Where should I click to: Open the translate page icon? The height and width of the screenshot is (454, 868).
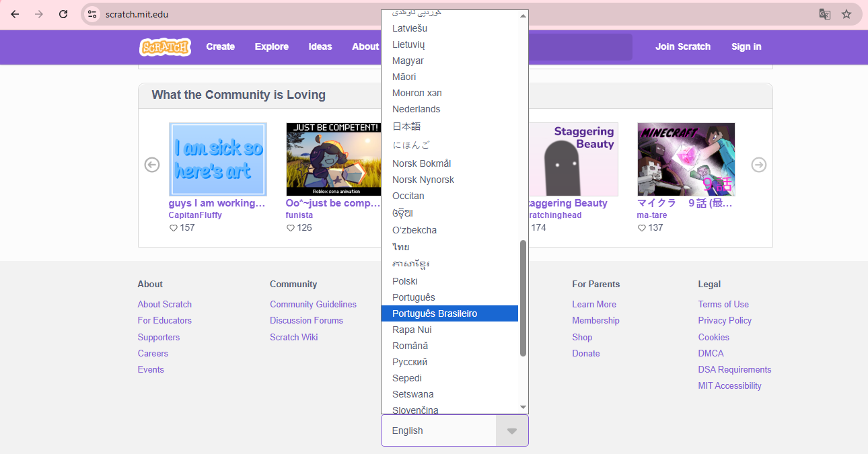coord(824,14)
